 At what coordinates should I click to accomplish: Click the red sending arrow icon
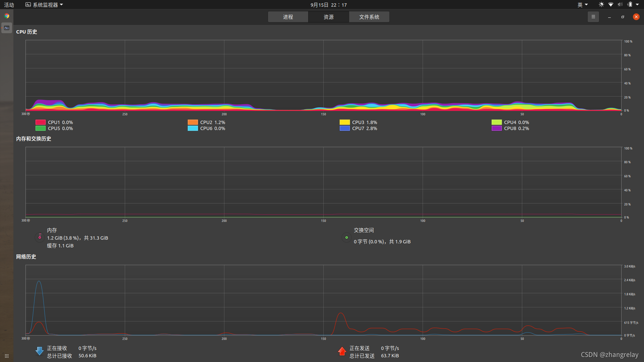[x=342, y=351]
